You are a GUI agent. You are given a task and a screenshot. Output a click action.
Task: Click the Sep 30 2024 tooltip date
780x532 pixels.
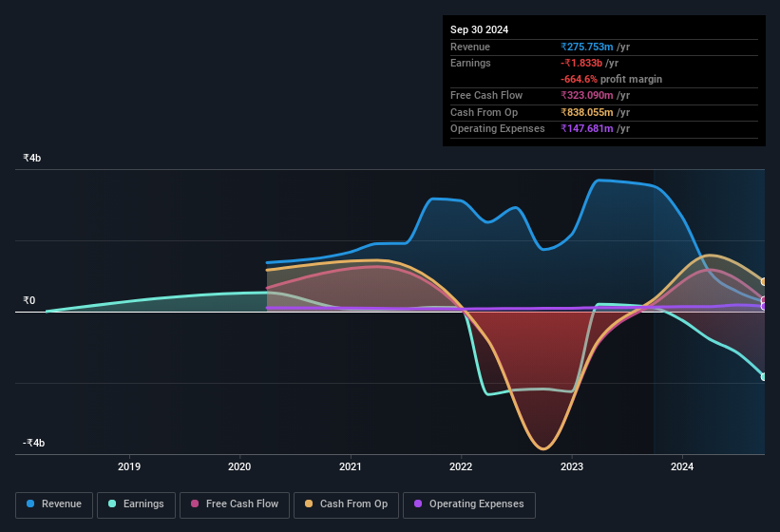479,29
